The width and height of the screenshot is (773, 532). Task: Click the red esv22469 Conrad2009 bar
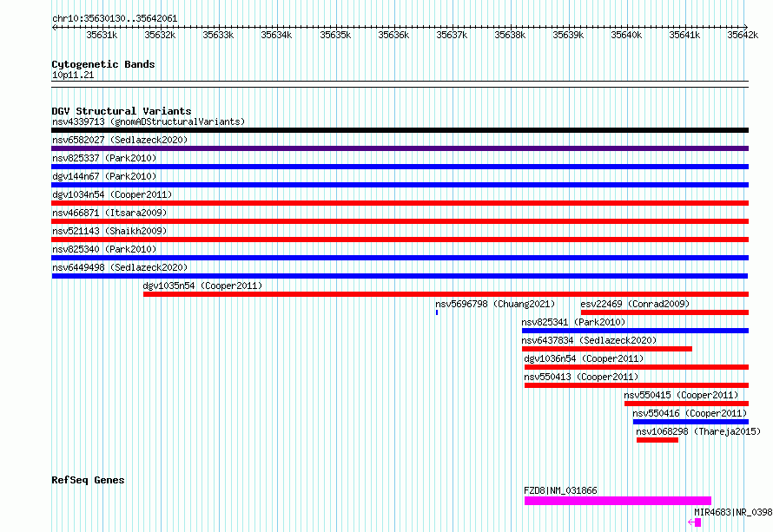[x=664, y=312]
